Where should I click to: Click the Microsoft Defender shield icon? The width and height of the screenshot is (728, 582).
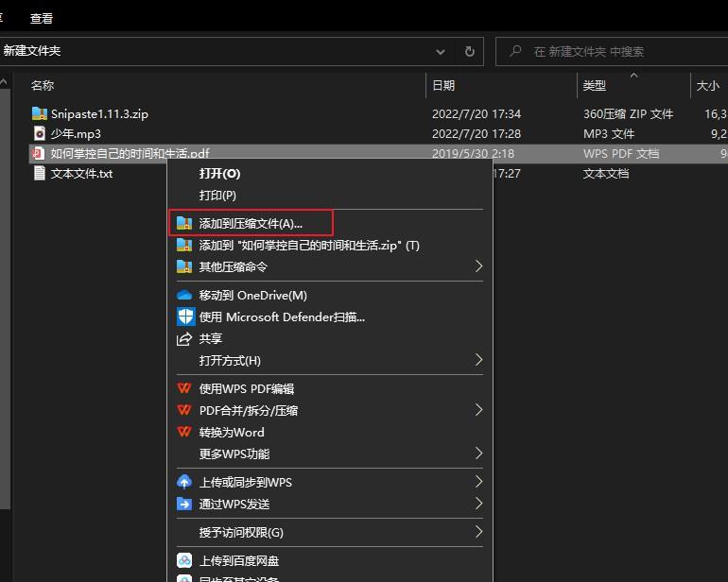(184, 317)
